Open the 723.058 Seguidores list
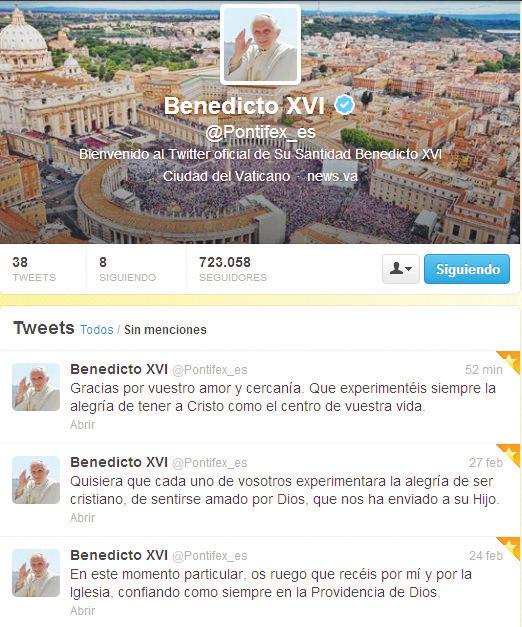This screenshot has width=522, height=627. 233,269
